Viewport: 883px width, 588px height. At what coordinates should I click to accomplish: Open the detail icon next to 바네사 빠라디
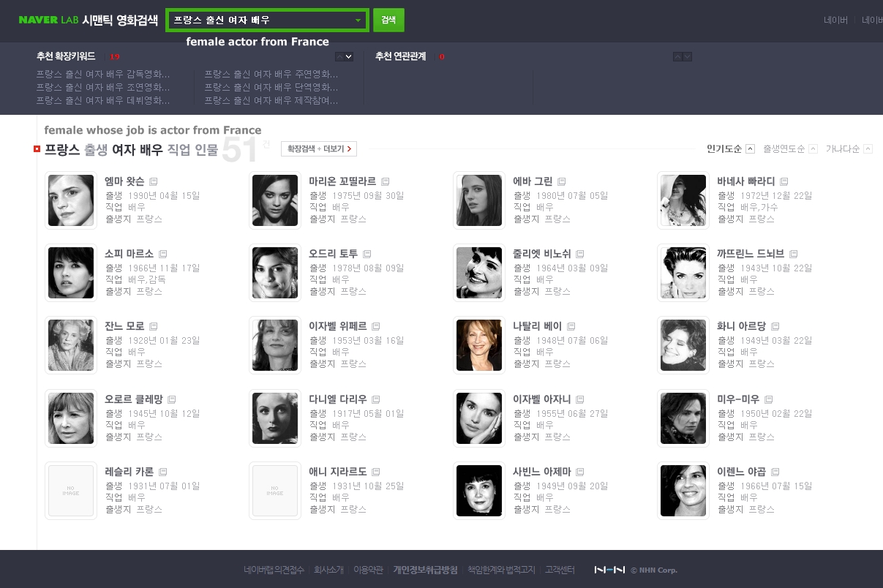coord(784,181)
